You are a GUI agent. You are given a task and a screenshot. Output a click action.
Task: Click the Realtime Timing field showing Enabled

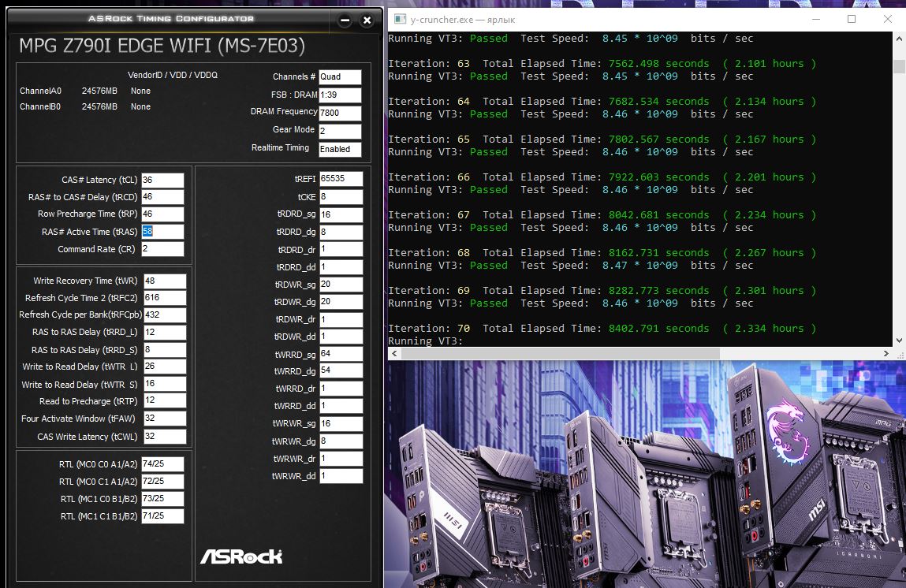click(x=340, y=149)
